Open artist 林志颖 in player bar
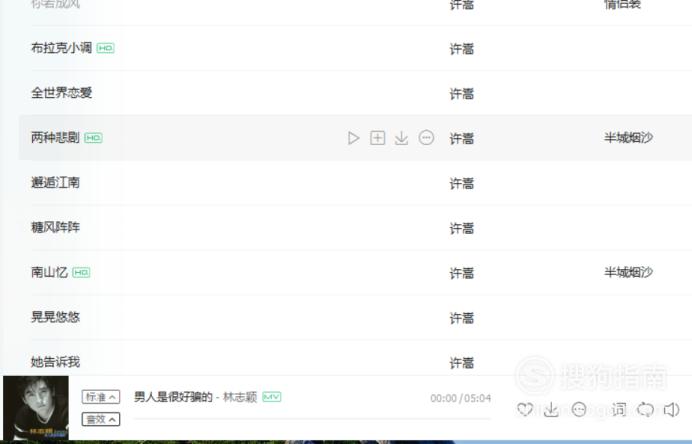This screenshot has width=692, height=444. click(x=240, y=397)
